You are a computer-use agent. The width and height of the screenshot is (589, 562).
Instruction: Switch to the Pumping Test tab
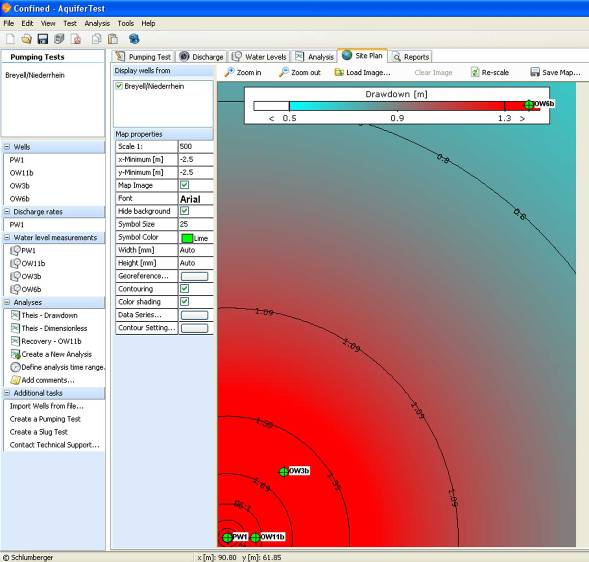coord(143,57)
